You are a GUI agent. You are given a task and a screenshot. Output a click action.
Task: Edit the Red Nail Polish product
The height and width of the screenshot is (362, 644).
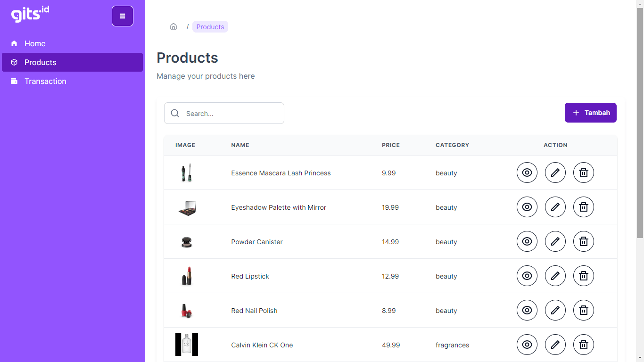coord(555,310)
